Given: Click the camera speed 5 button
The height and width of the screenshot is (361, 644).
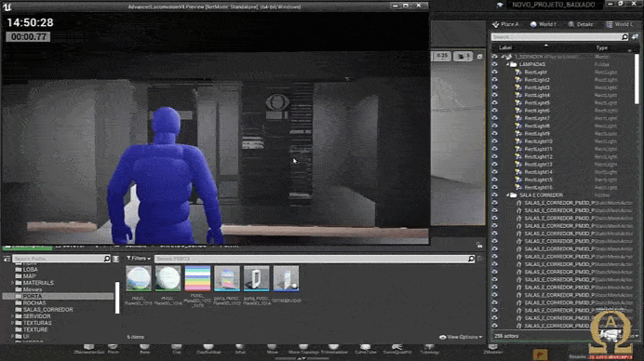Looking at the screenshot, I should 463,56.
